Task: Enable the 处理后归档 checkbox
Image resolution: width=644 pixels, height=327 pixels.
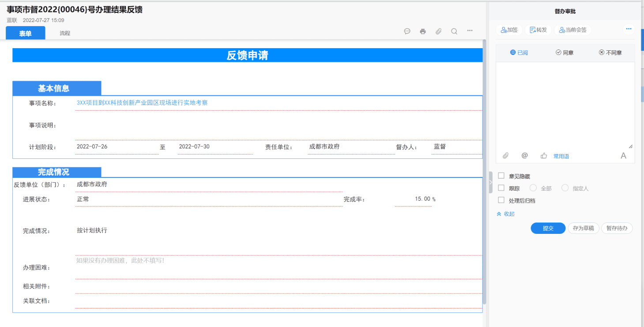Action: click(501, 200)
